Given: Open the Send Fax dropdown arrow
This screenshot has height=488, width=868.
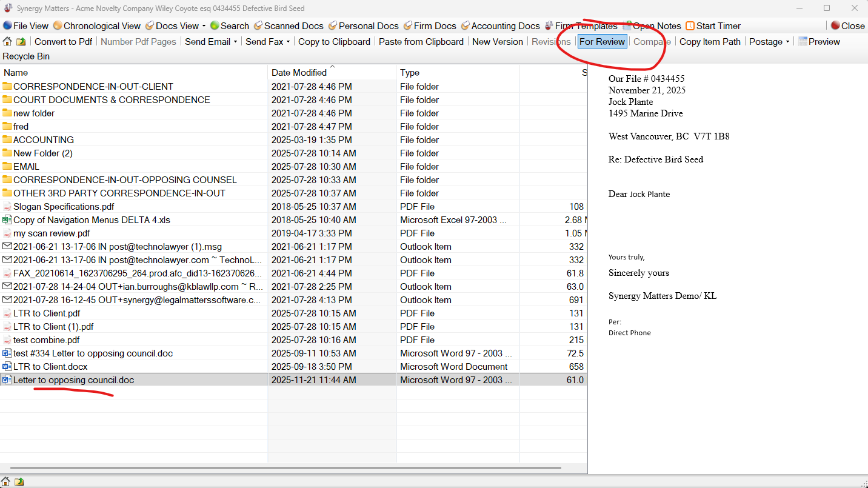Looking at the screenshot, I should (x=288, y=42).
